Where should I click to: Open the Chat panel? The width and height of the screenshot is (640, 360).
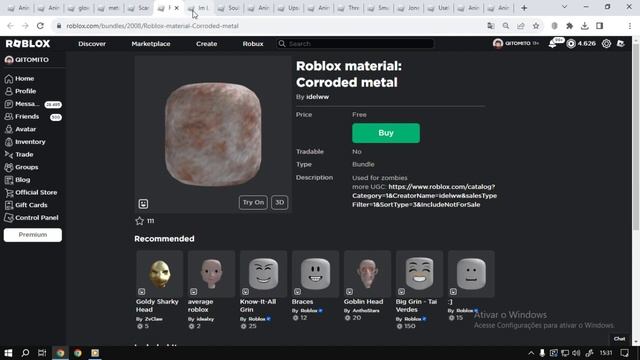coord(619,339)
